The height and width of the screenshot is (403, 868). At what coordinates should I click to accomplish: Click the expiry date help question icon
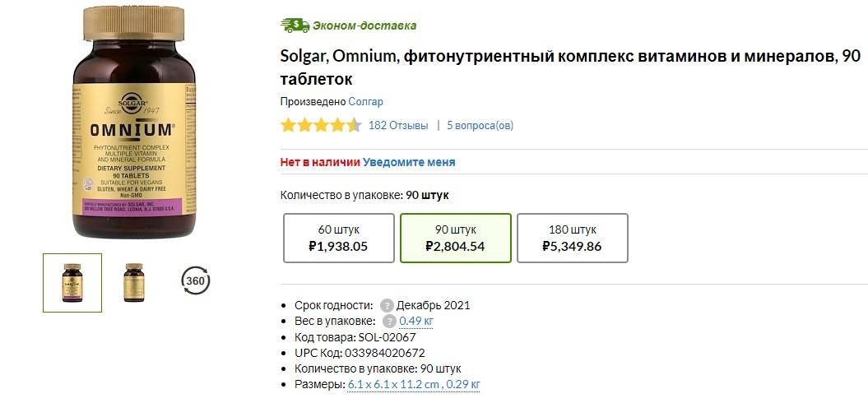point(388,305)
